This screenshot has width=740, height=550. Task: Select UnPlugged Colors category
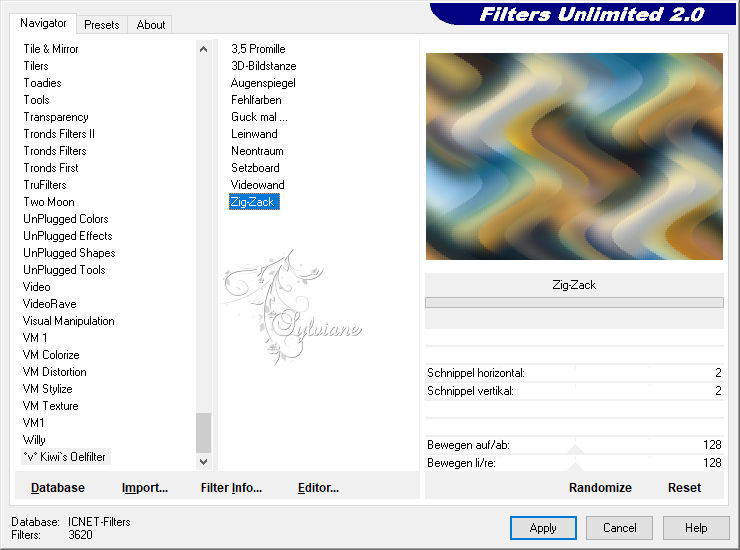click(x=66, y=219)
